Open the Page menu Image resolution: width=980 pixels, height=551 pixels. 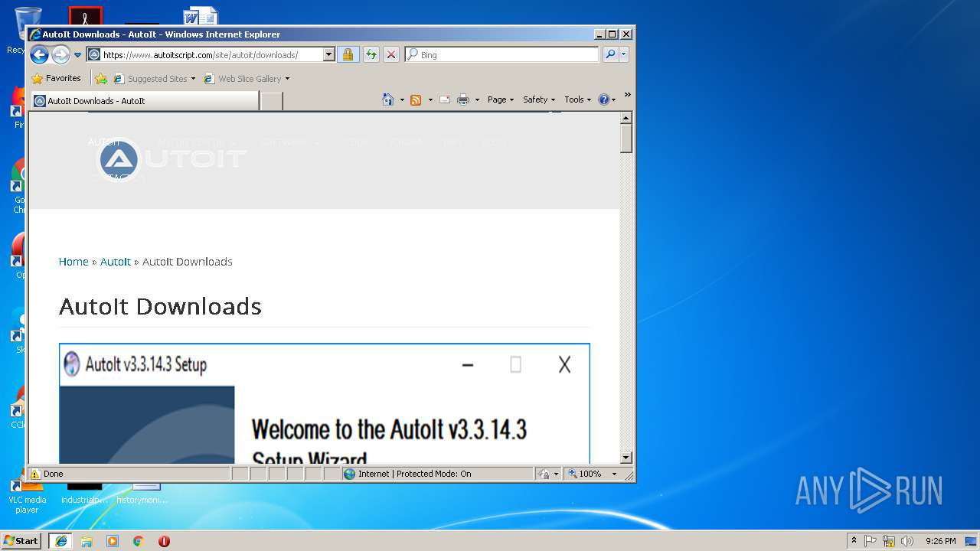501,99
